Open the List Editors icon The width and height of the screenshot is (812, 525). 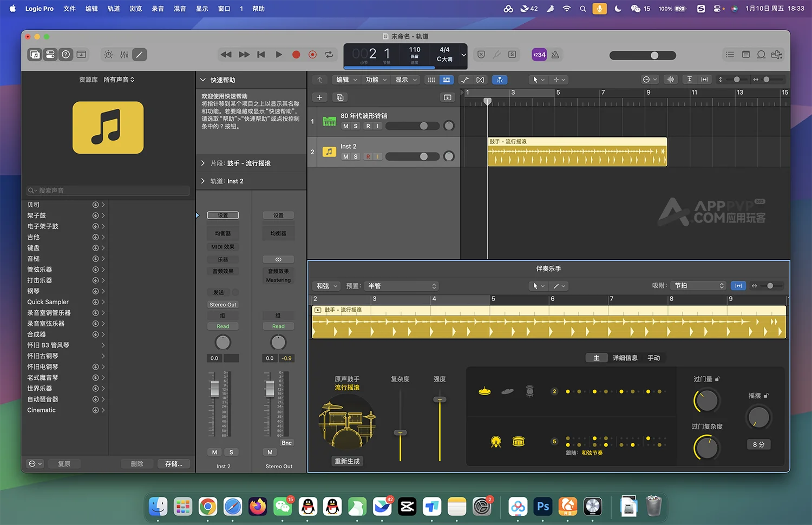pyautogui.click(x=730, y=55)
